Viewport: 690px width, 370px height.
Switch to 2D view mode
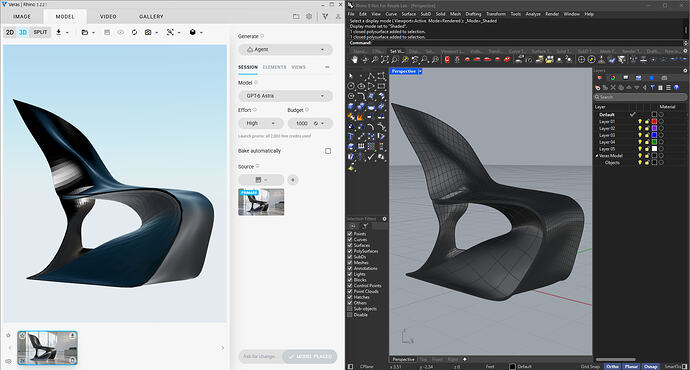(x=10, y=33)
